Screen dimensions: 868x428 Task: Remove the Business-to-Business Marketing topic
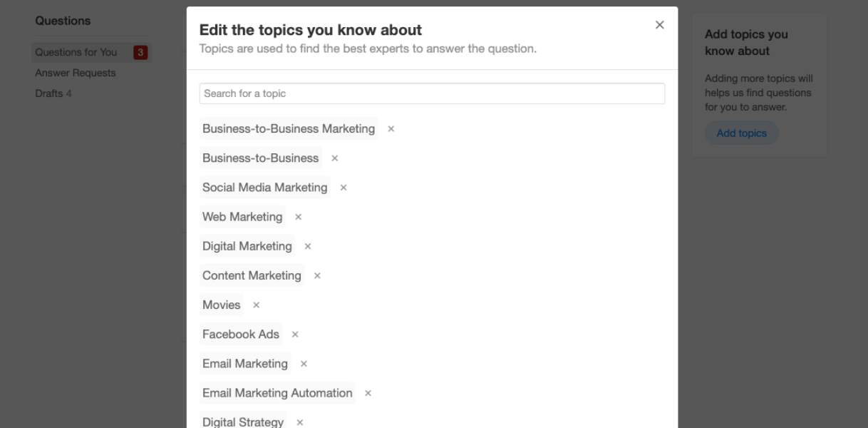[x=391, y=129]
